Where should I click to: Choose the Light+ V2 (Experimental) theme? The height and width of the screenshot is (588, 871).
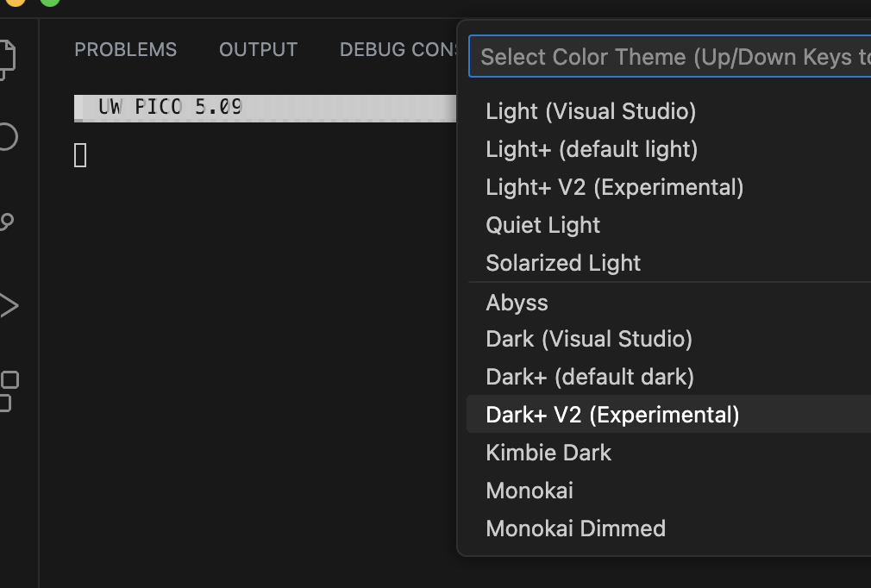[614, 186]
